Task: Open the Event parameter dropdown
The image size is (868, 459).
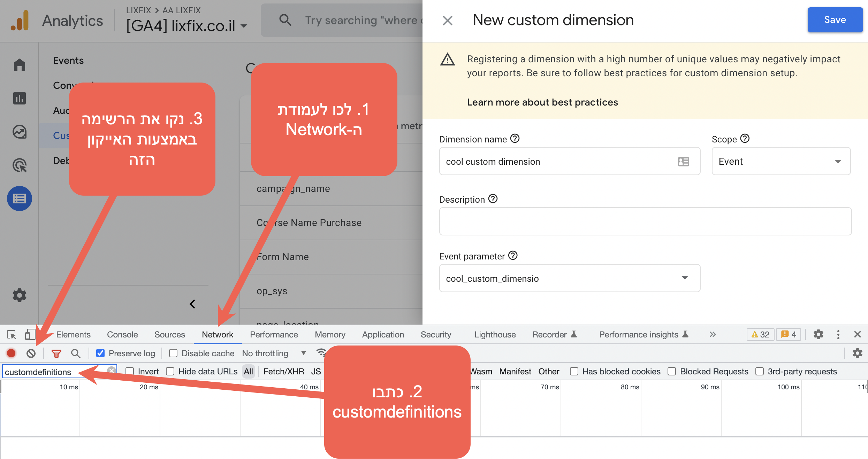Action: tap(570, 278)
